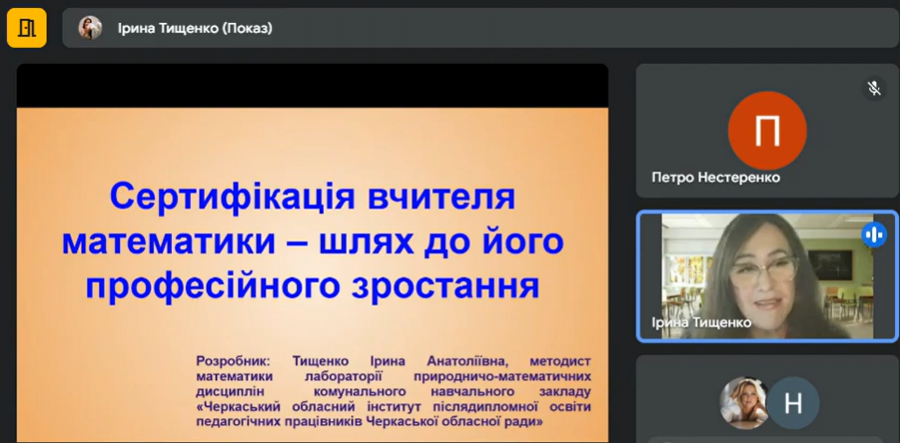
Task: Click the yellow leave-meeting door icon
Action: [26, 28]
